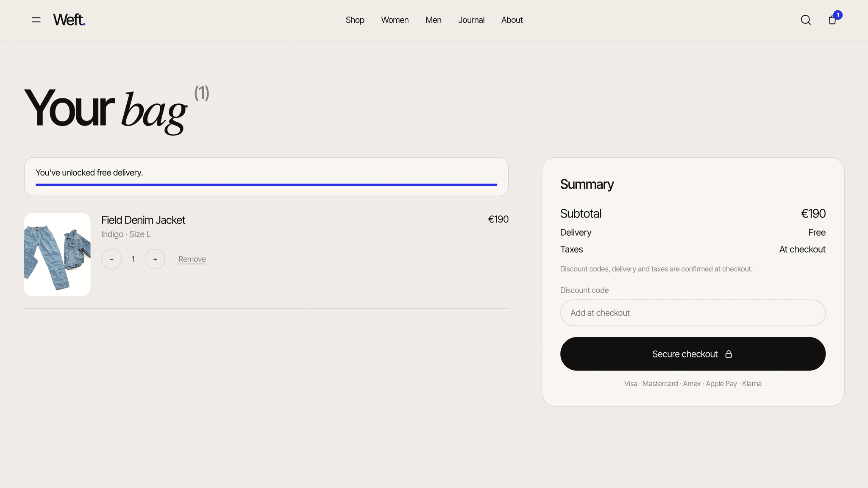Click the Delivery "Free" value

817,232
